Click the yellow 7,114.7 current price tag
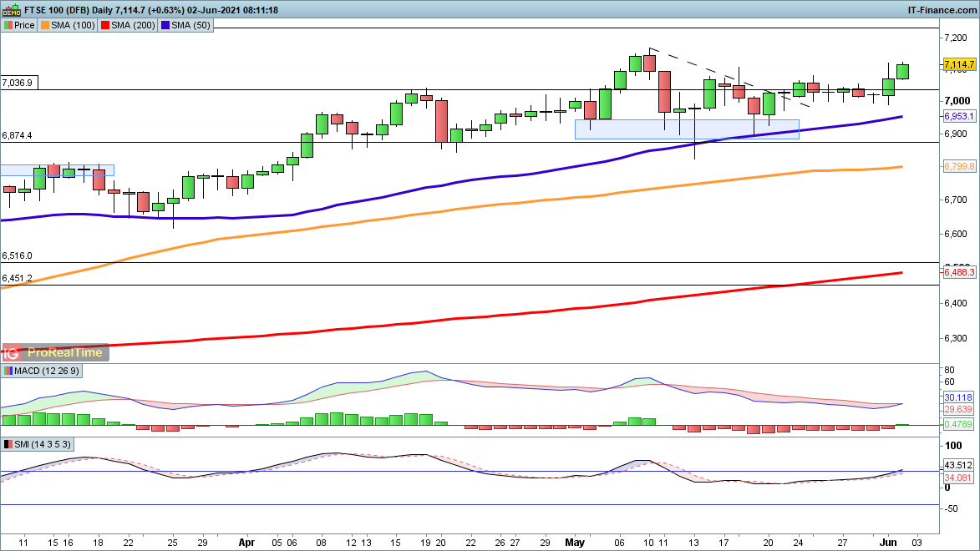The width and height of the screenshot is (980, 551). click(960, 64)
